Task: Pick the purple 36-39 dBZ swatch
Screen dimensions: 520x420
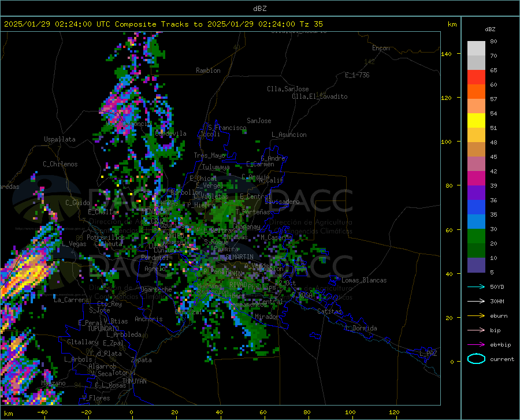Action: point(476,193)
